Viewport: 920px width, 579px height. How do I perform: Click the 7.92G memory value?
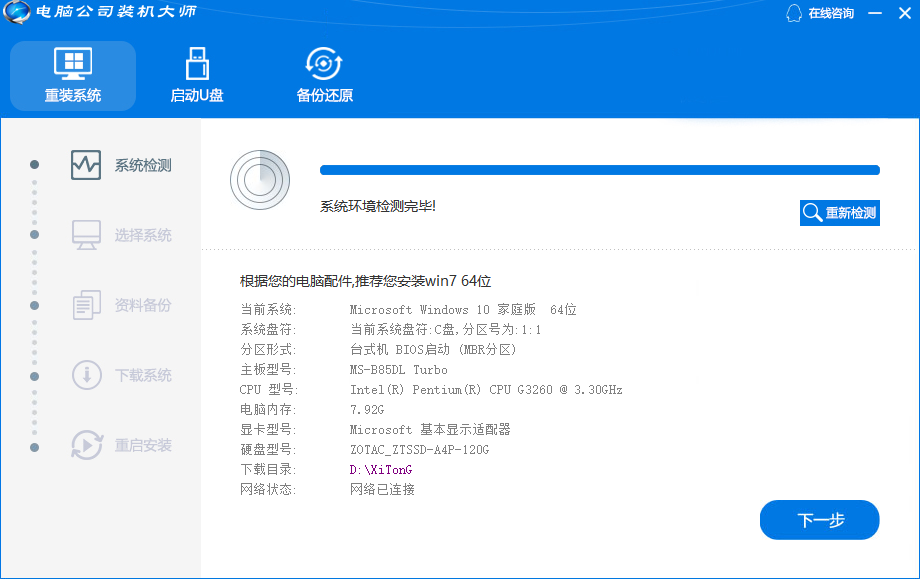point(367,410)
